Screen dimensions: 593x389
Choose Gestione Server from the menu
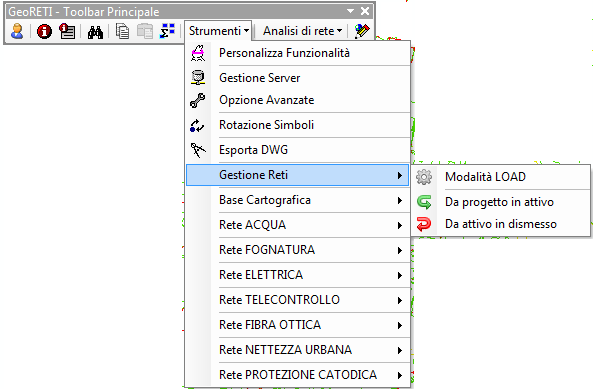(298, 78)
